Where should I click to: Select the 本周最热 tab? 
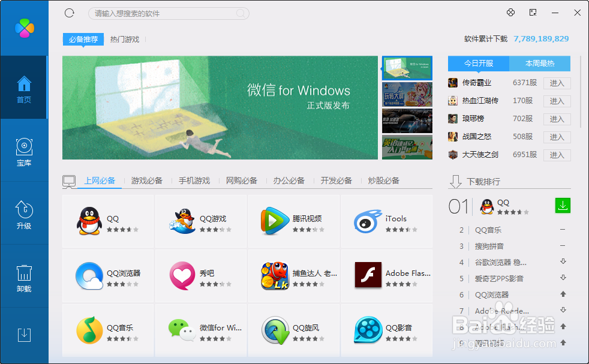pos(540,64)
